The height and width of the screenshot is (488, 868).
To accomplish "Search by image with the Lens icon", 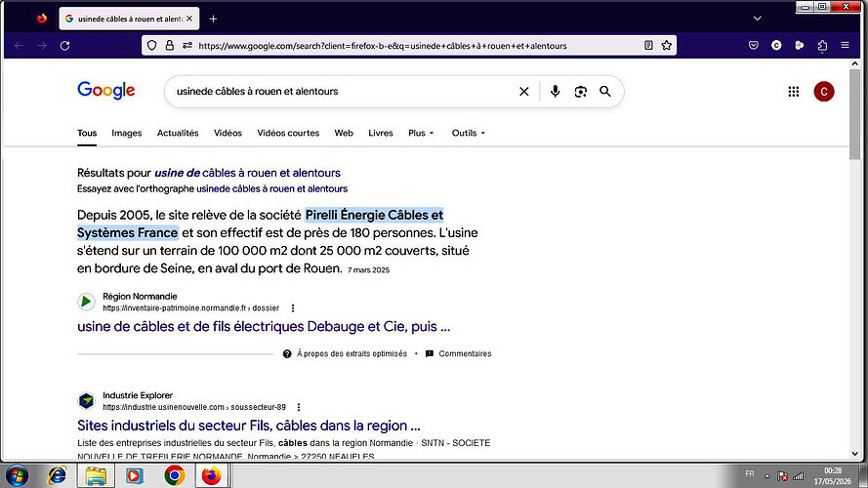I will 580,92.
